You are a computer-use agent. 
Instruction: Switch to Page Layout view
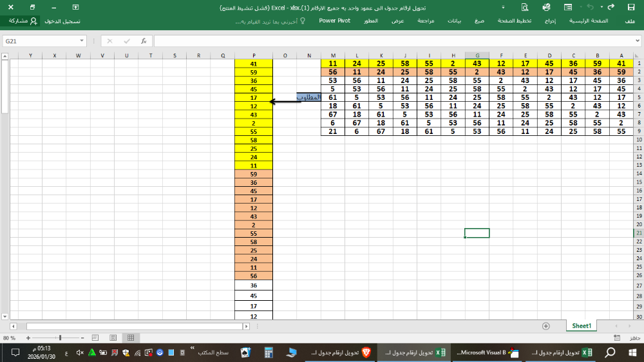113,338
